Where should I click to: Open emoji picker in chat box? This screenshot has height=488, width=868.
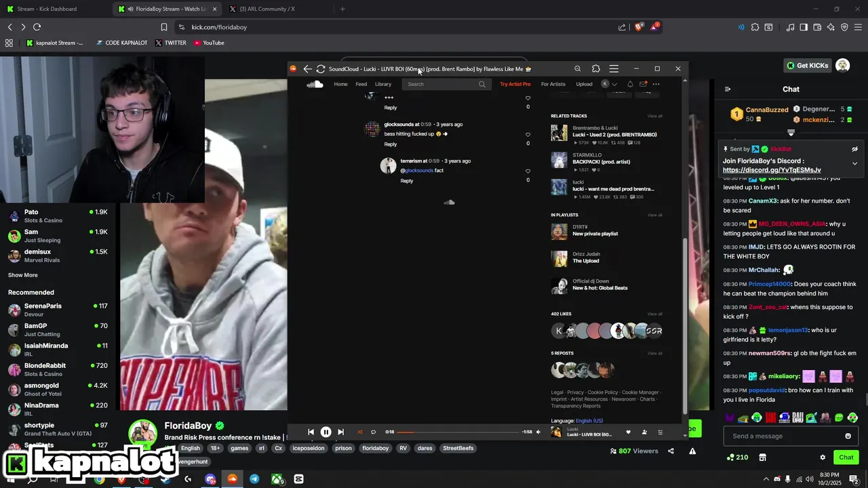848,436
